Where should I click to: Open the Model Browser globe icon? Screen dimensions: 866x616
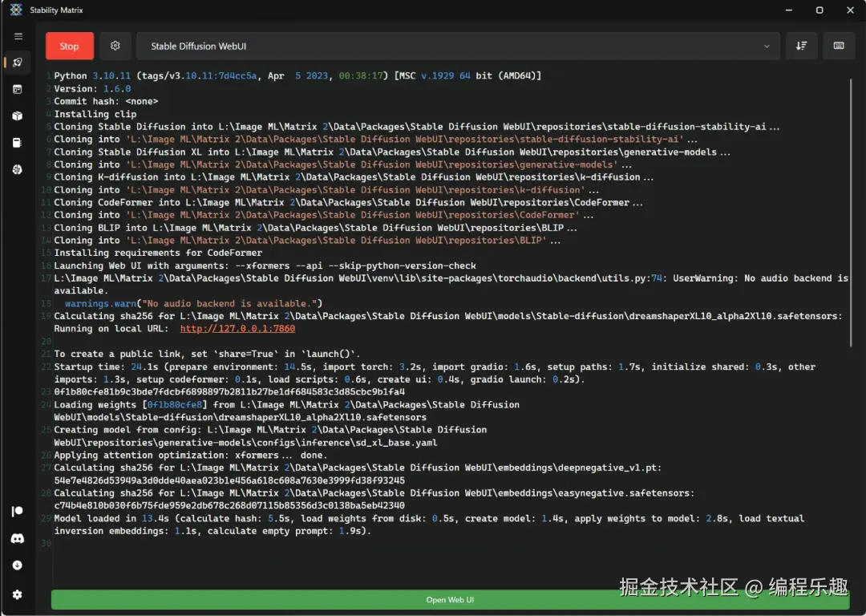(18, 169)
